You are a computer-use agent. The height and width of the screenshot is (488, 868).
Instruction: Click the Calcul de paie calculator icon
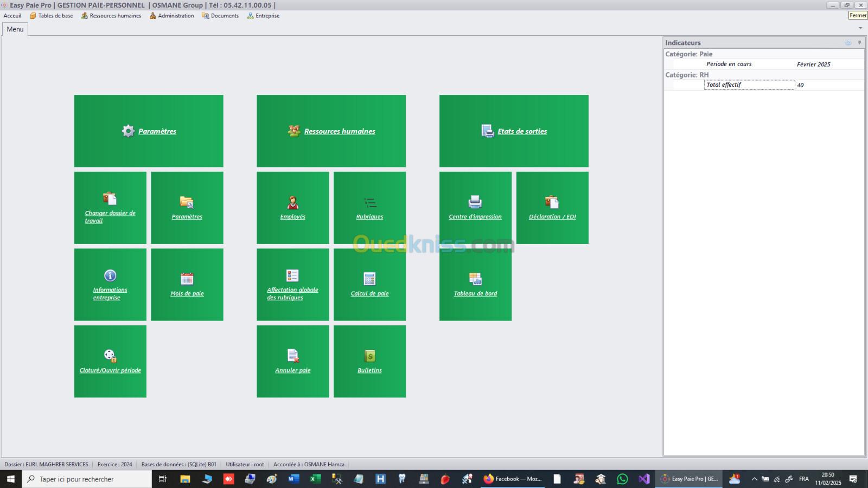tap(369, 279)
